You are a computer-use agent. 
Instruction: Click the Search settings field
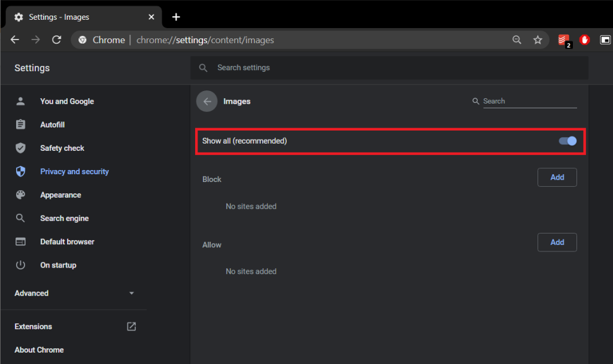tap(389, 68)
